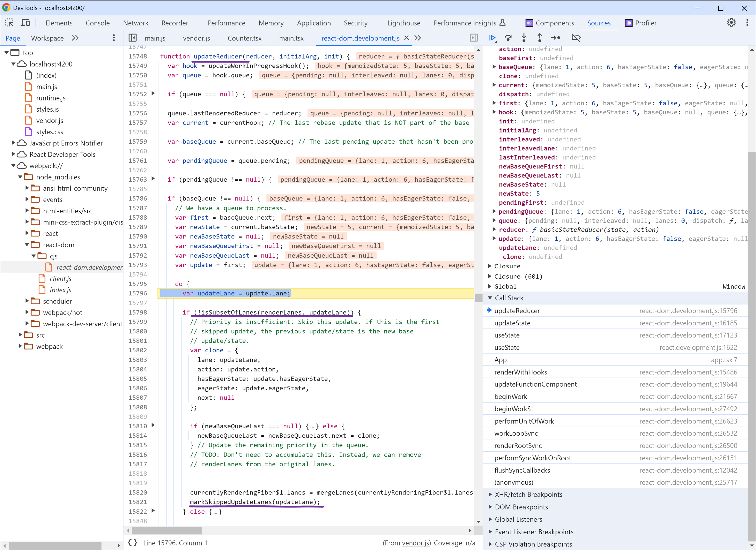This screenshot has height=550, width=756.
Task: Show more navigator tabs chevron
Action: point(75,38)
